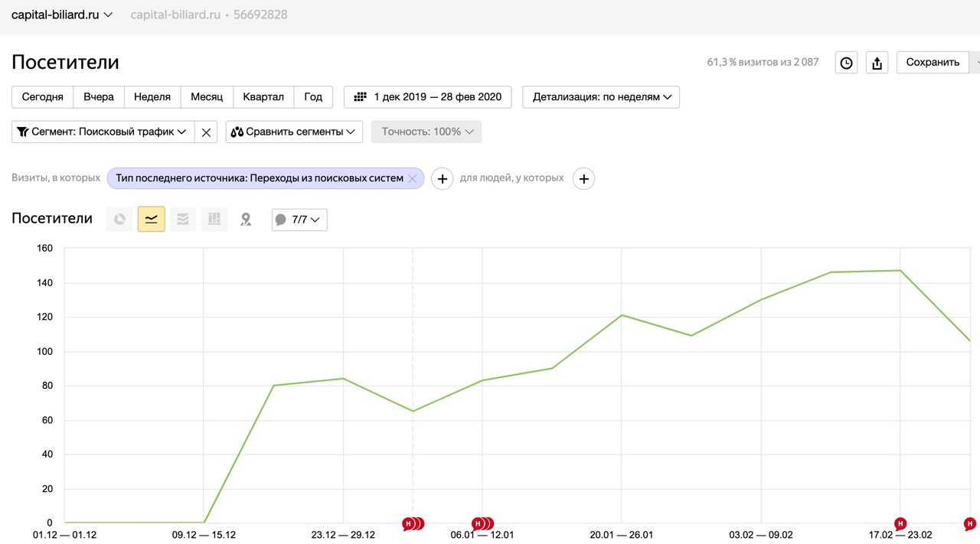Image resolution: width=980 pixels, height=544 pixels.
Task: Click the x-axis label 20.01 — 26.01
Action: (x=622, y=535)
